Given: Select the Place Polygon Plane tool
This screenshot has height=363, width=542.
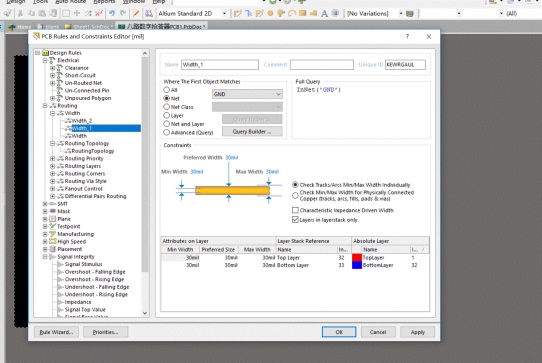Looking at the screenshot, I should pyautogui.click(x=314, y=13).
